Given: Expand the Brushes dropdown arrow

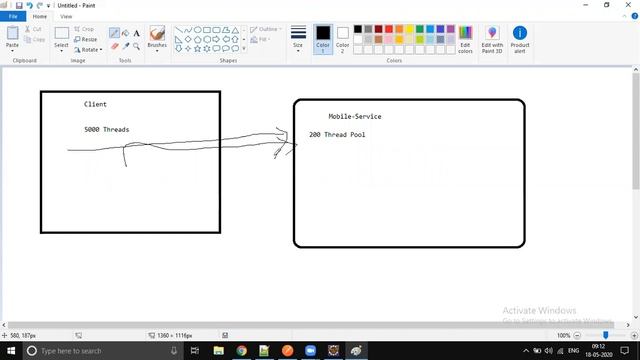Looking at the screenshot, I should [x=157, y=51].
